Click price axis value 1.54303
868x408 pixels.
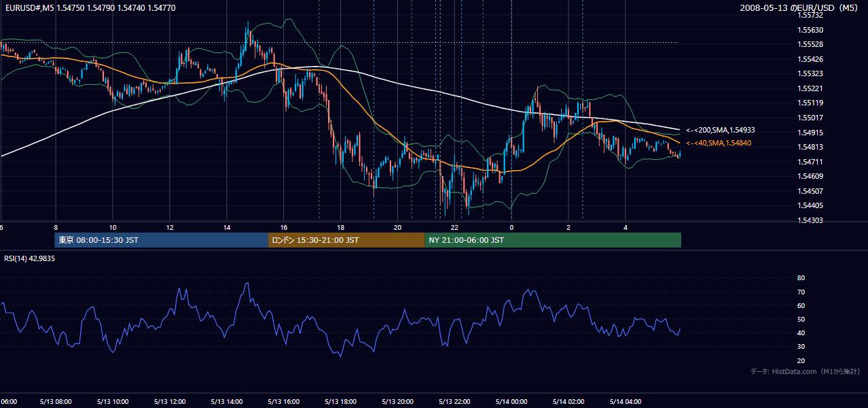point(811,220)
